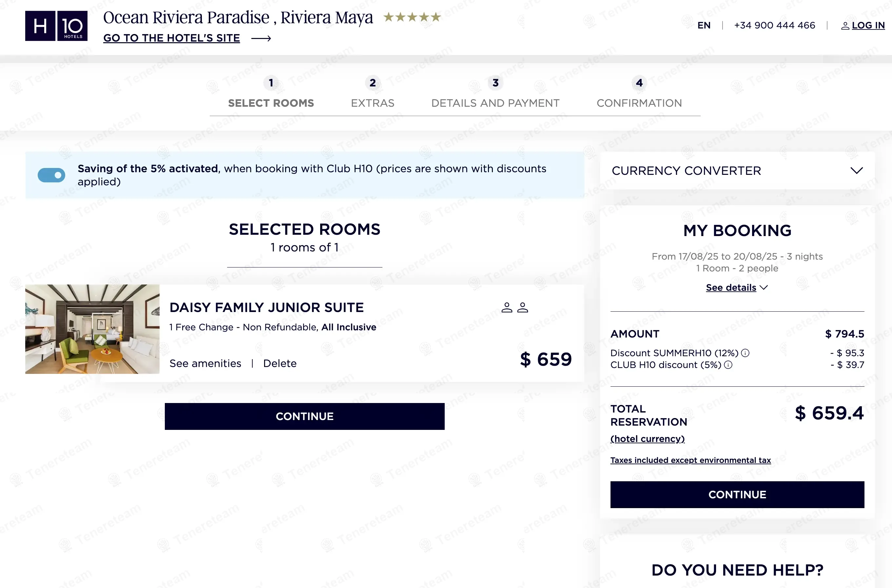Toggle off the Club H10 5% saving switch
The image size is (892, 588).
pyautogui.click(x=51, y=175)
